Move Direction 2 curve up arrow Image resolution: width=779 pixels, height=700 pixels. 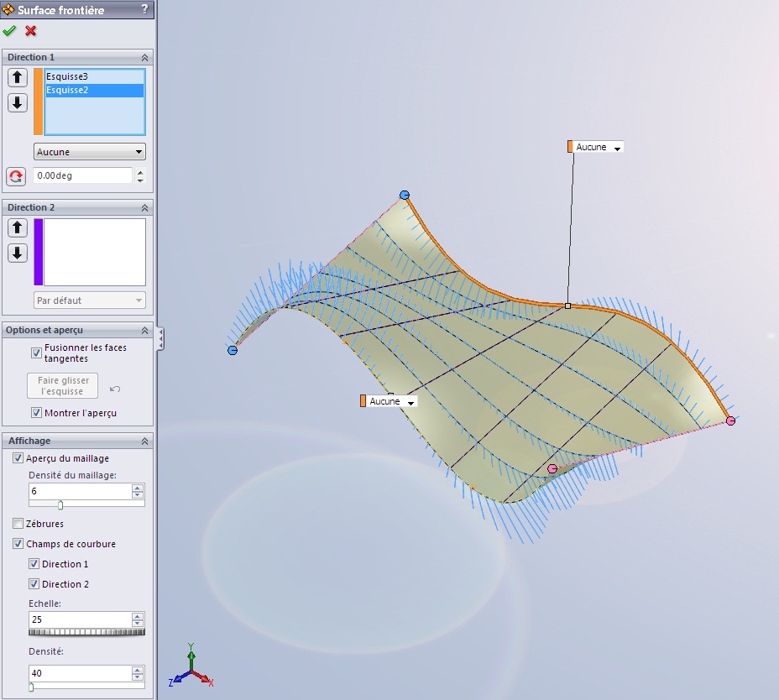(x=18, y=228)
